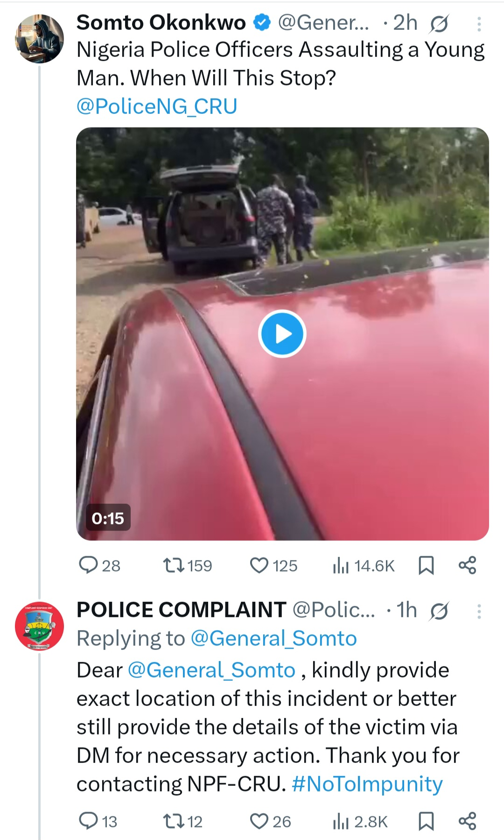
Task: Open more options for POLICE COMPLAINT reply
Action: click(479, 611)
